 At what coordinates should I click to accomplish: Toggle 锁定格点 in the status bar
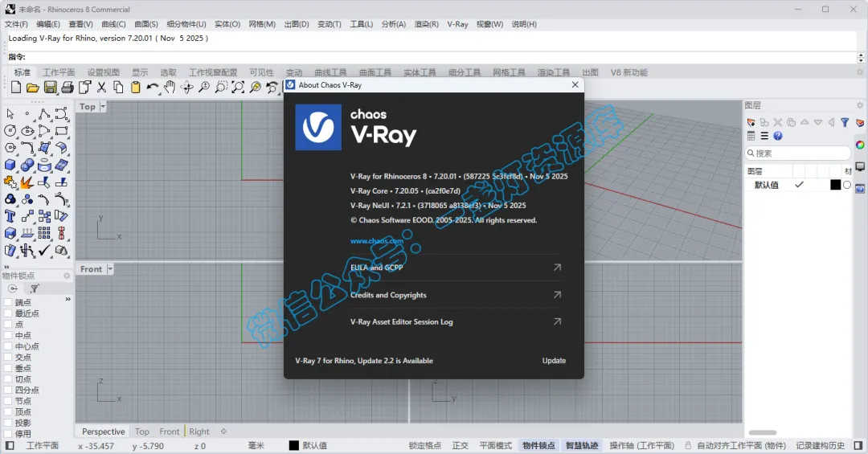425,446
